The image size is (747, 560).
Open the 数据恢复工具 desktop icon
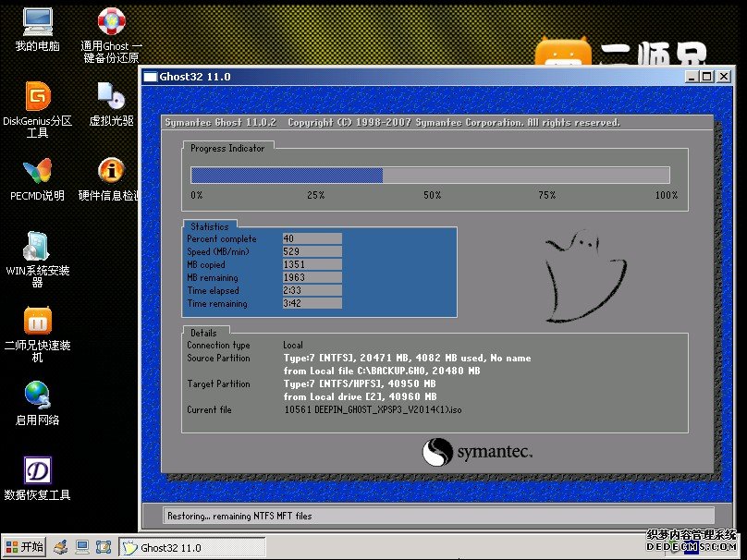tap(38, 478)
